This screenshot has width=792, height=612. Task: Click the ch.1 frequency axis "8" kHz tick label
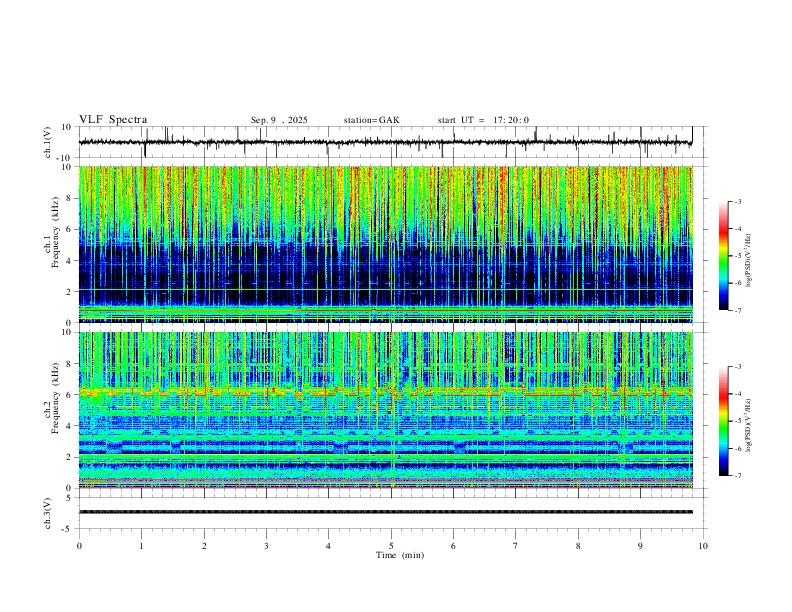pyautogui.click(x=70, y=198)
